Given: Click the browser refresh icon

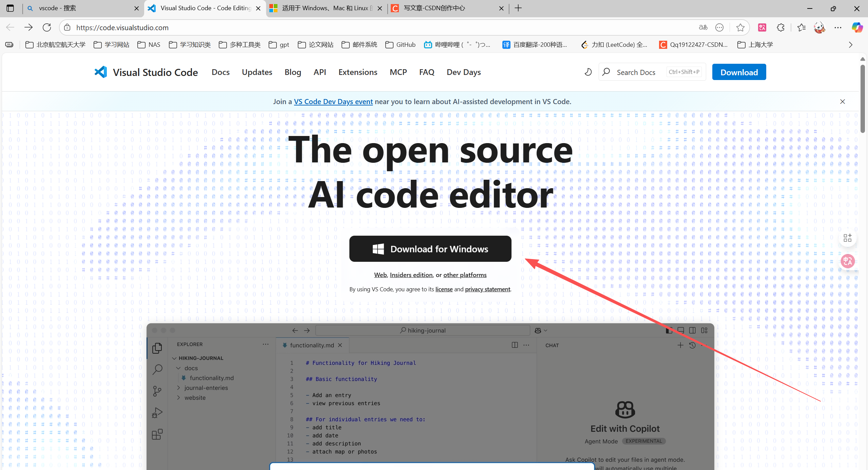Looking at the screenshot, I should tap(47, 27).
